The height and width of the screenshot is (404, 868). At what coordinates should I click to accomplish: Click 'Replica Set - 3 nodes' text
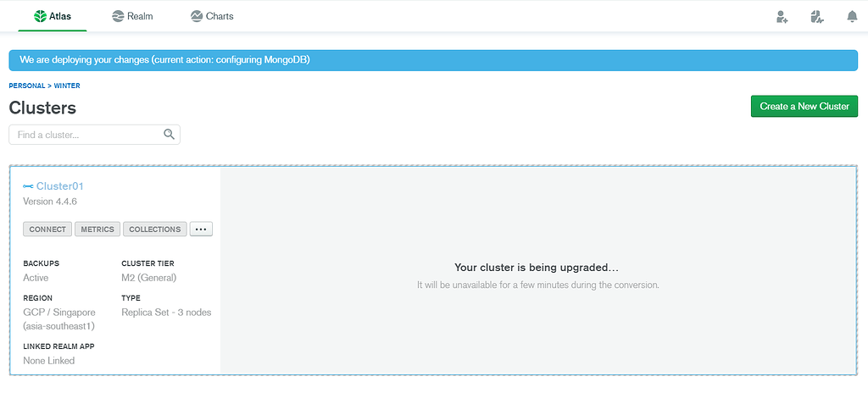tap(166, 313)
